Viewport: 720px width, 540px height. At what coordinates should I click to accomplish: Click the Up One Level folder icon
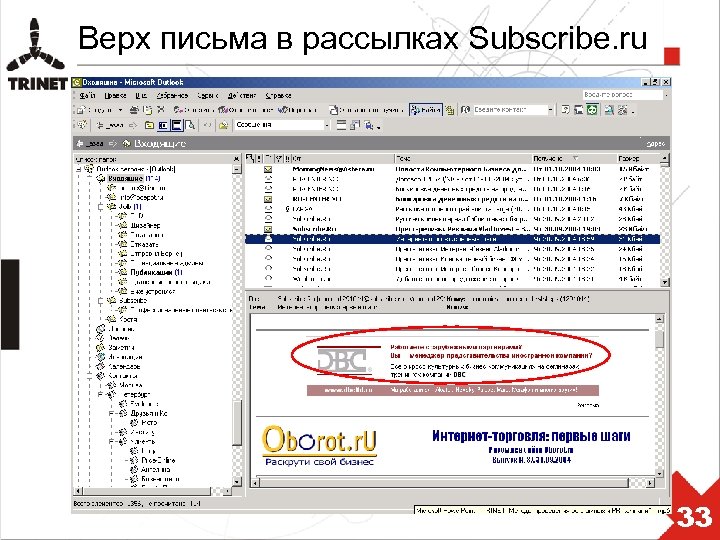click(x=149, y=125)
